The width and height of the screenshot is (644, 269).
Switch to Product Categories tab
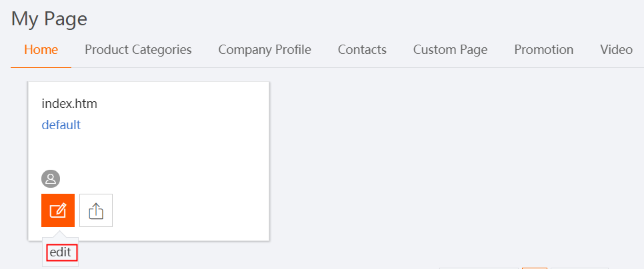[138, 50]
